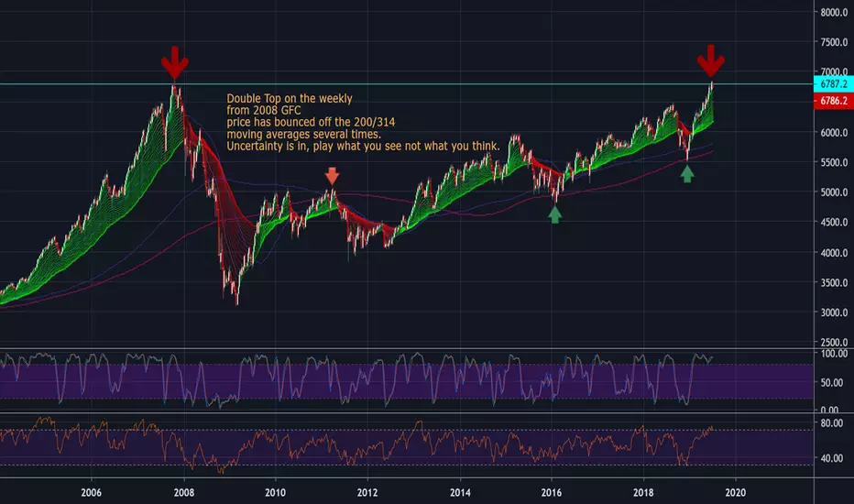Select the 'Double Top on the weekly' text annotation
Viewport: 854px width, 504px height.
click(x=290, y=99)
